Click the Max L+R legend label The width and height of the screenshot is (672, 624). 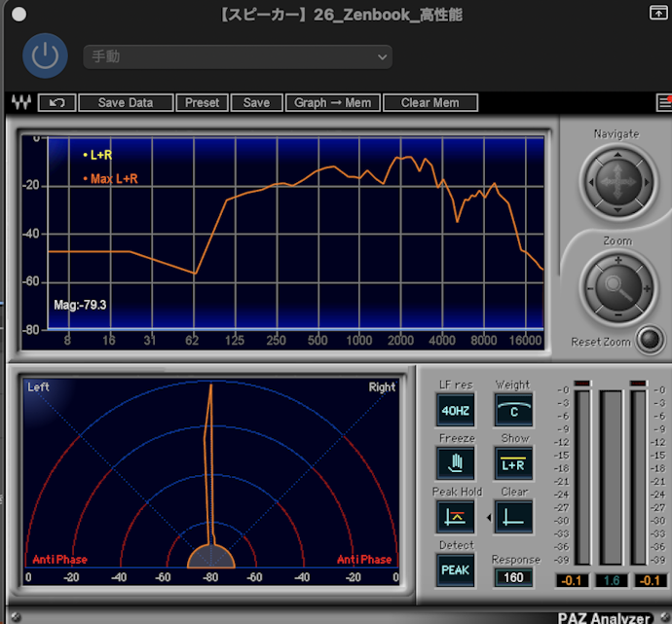[111, 178]
